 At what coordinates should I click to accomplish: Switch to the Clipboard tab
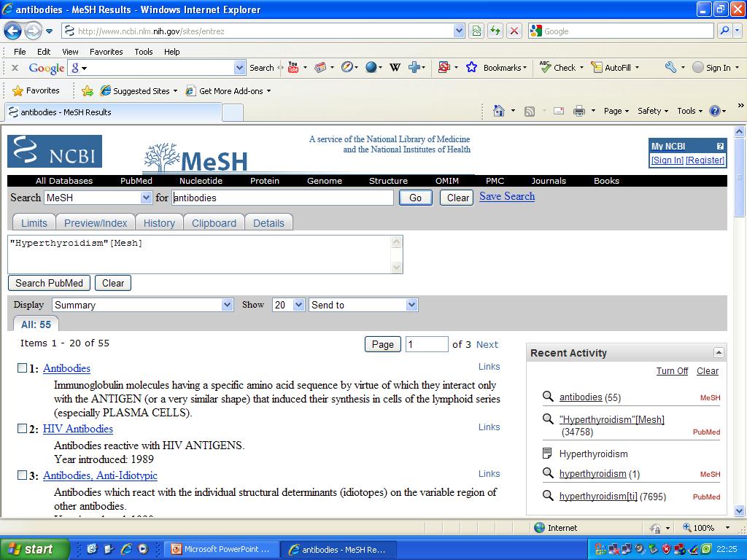214,223
